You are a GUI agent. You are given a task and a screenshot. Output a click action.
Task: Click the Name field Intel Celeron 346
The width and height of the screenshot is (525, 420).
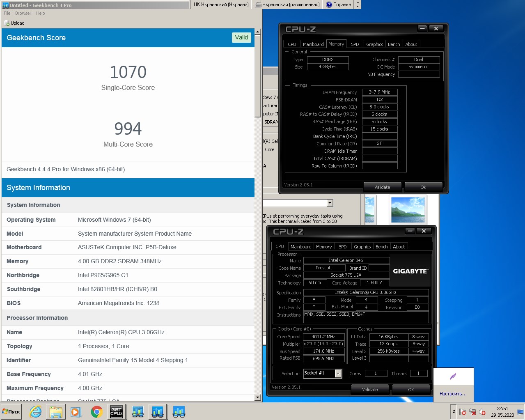tap(346, 260)
